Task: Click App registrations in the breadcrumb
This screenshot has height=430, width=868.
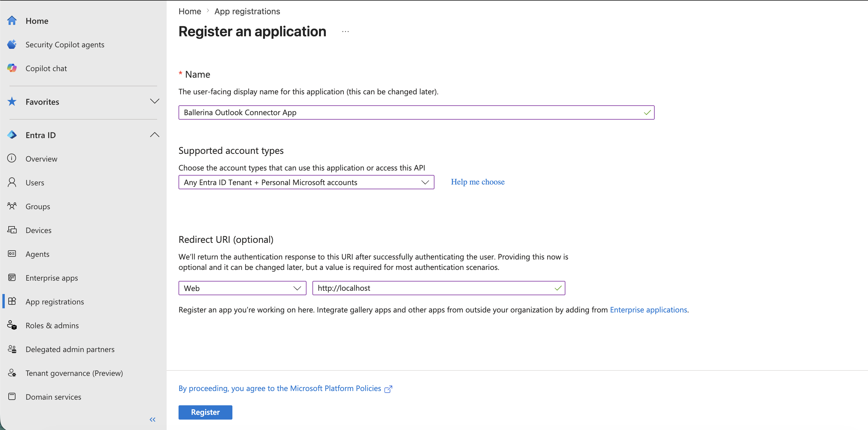Action: [247, 12]
